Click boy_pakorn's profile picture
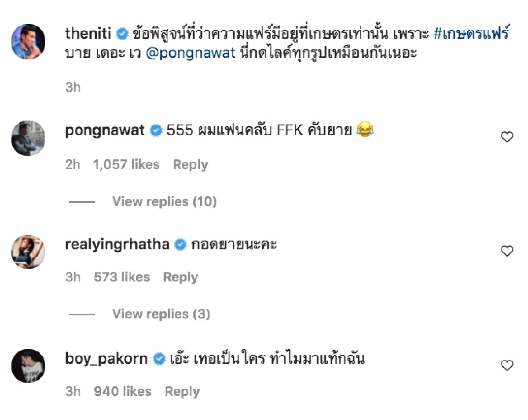 pos(28,365)
